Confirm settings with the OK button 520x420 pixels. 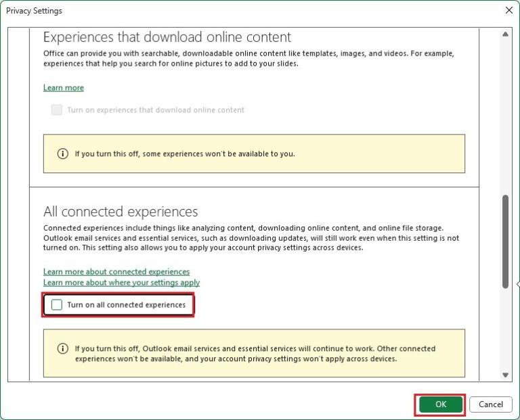(x=441, y=404)
